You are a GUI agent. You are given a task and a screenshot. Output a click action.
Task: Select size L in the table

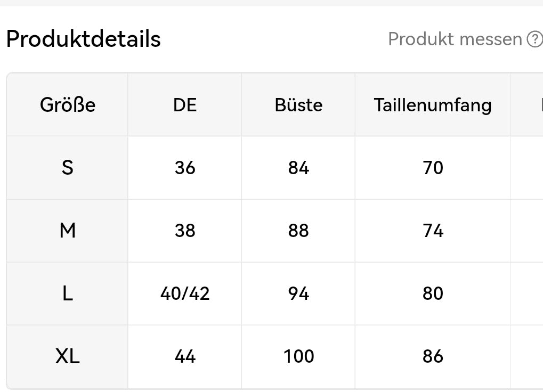[68, 293]
